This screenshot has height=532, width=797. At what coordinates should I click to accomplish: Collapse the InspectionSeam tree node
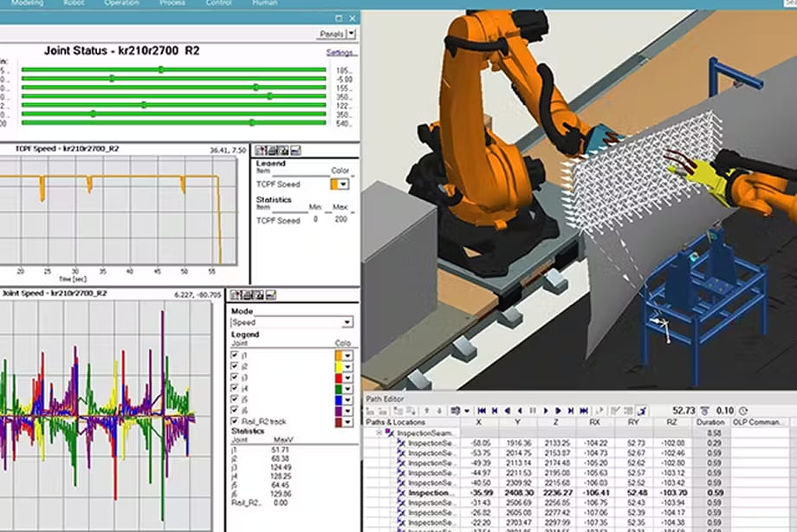[379, 433]
